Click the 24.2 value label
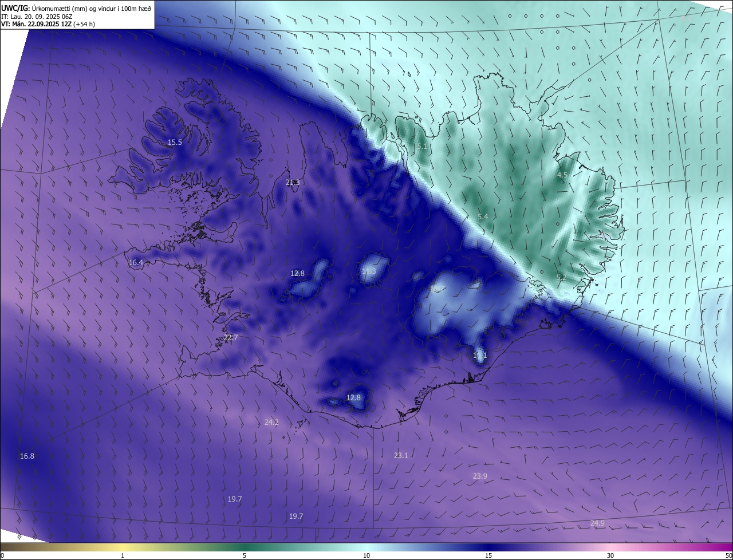The image size is (733, 560). 271,423
